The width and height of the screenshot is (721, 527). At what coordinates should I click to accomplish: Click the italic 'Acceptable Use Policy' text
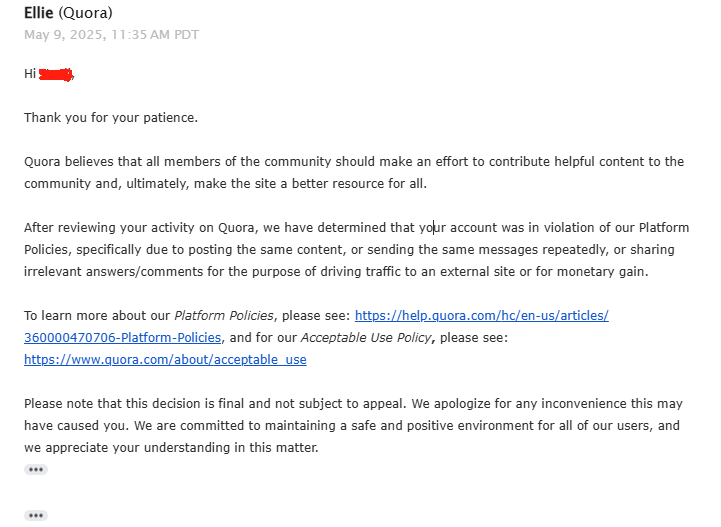click(366, 338)
